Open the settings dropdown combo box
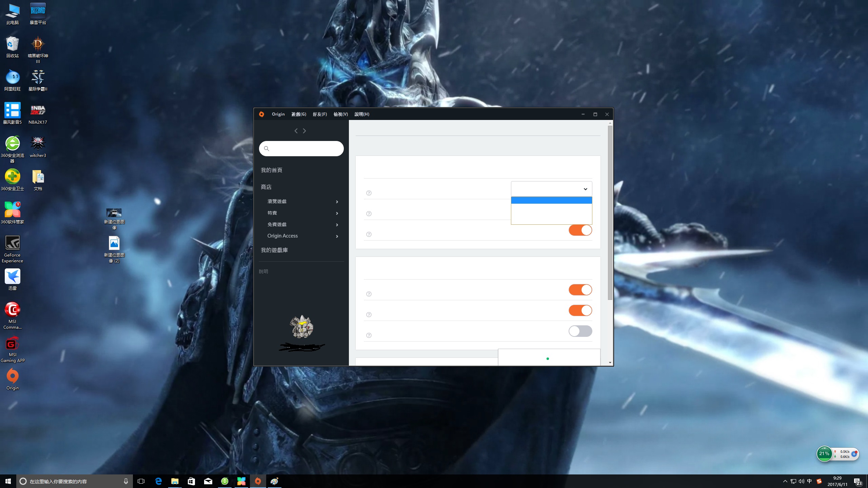 [551, 189]
